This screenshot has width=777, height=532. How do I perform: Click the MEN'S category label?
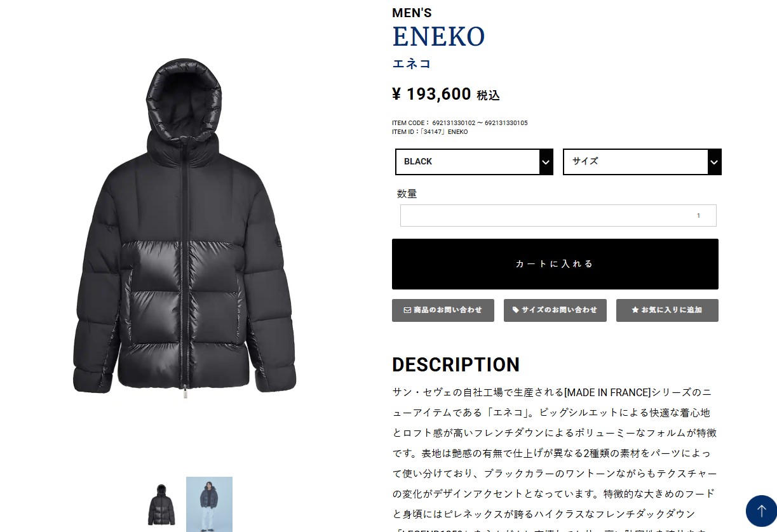(412, 13)
